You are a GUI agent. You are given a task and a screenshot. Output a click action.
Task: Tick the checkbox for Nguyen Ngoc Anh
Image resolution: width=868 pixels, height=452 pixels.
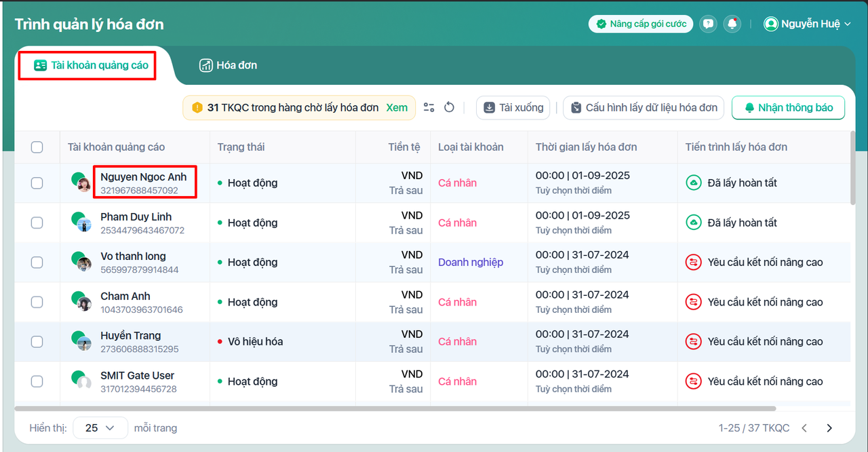(37, 183)
